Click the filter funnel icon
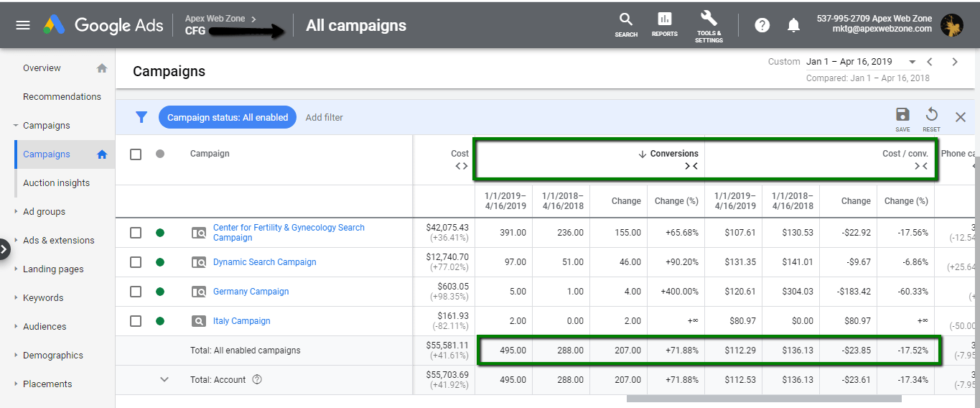Viewport: 980px width, 408px height. (x=141, y=117)
